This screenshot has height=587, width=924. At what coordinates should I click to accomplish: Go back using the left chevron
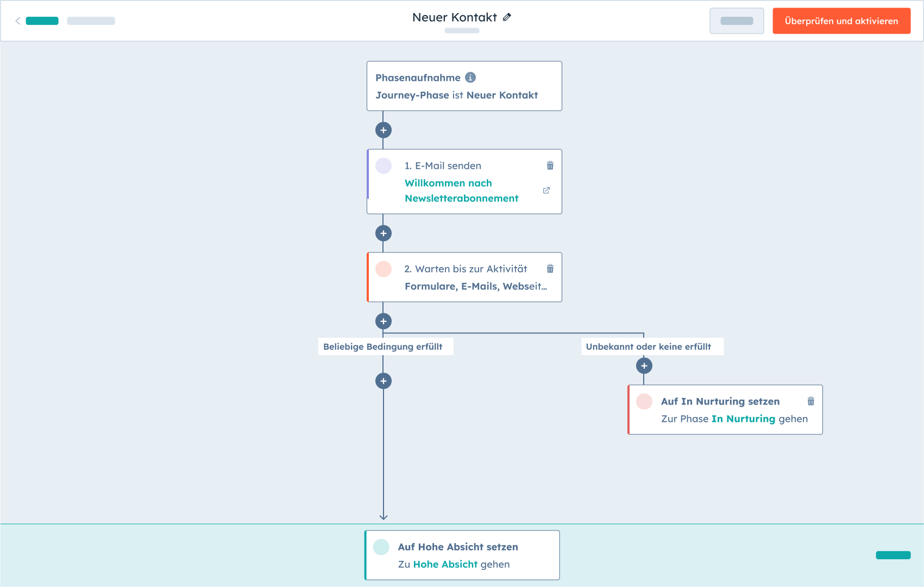(x=18, y=21)
